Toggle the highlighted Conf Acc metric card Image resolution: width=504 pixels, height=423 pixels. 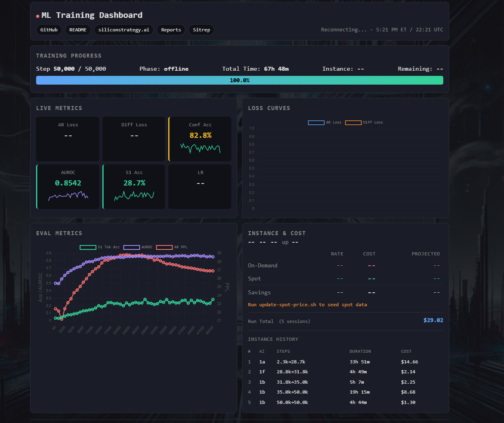tap(200, 139)
